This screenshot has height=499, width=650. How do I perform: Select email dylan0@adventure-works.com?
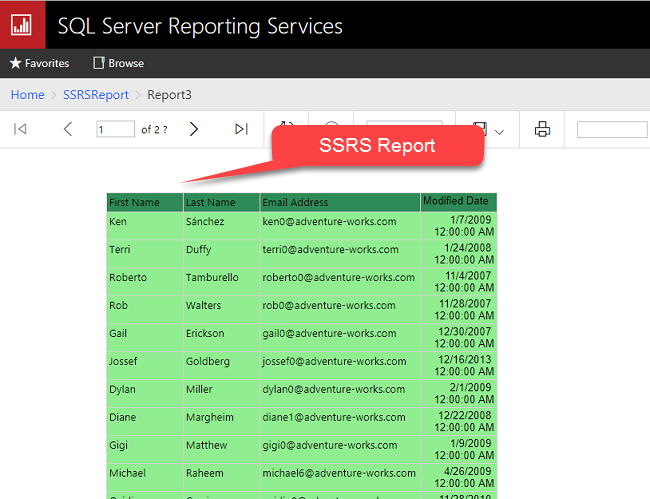tap(340, 394)
